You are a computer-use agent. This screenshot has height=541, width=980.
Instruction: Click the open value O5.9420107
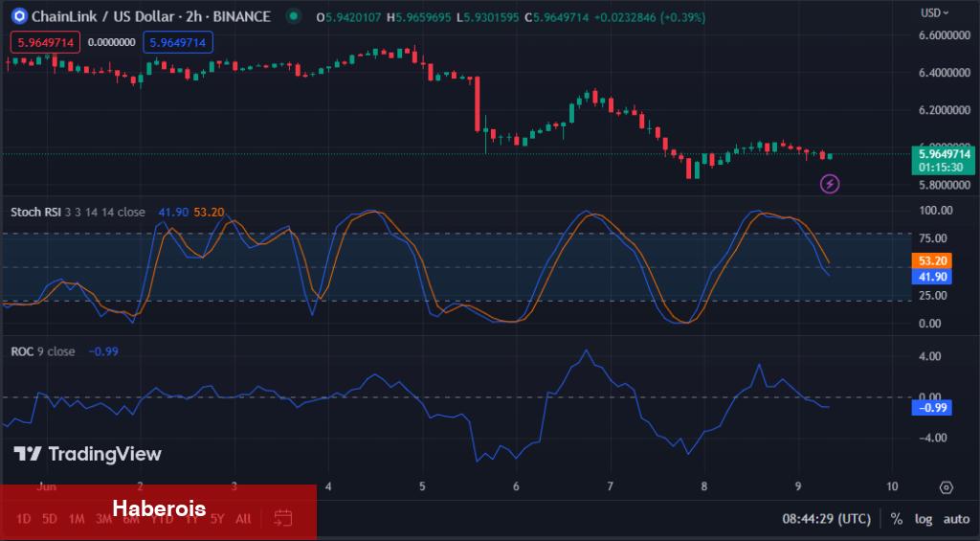click(348, 17)
